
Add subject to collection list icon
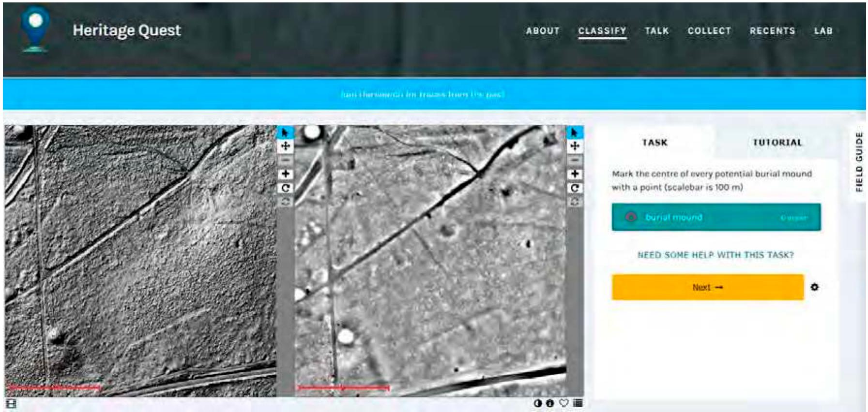pos(578,403)
